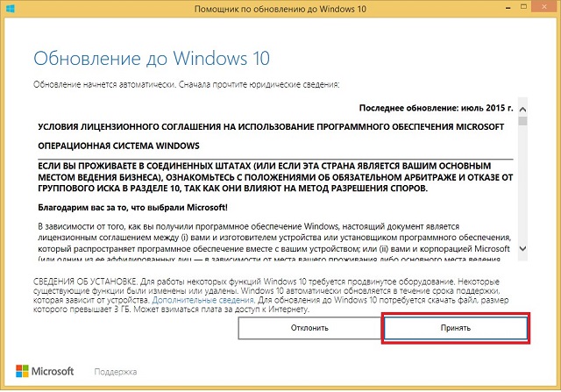The height and width of the screenshot is (392, 561).
Task: Open the Дополнительные сведения link
Action: 202,300
